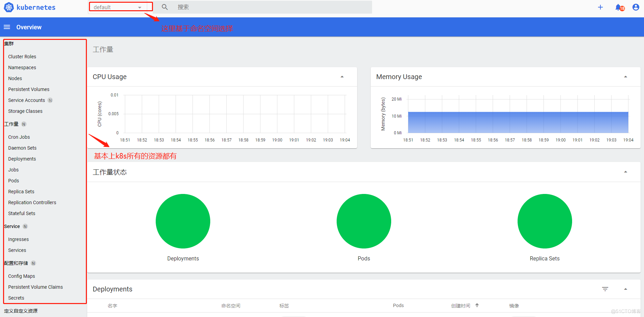Click the N badge beside Service

(25, 226)
